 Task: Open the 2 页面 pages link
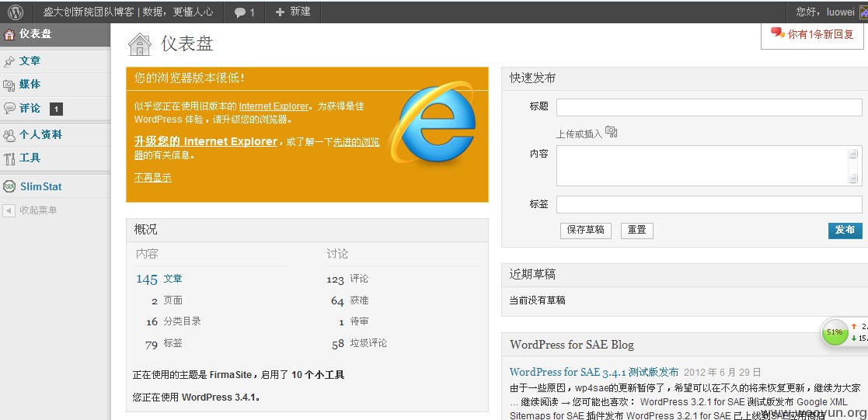coord(166,300)
